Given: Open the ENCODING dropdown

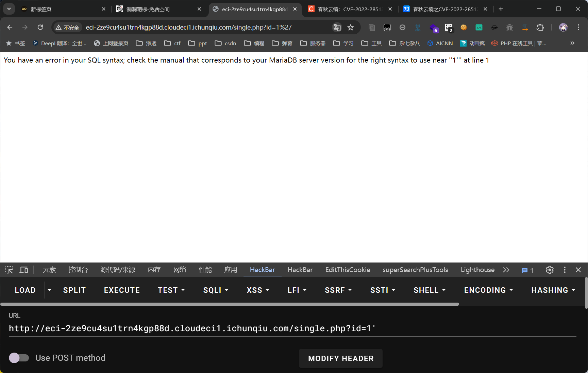Looking at the screenshot, I should pyautogui.click(x=488, y=290).
